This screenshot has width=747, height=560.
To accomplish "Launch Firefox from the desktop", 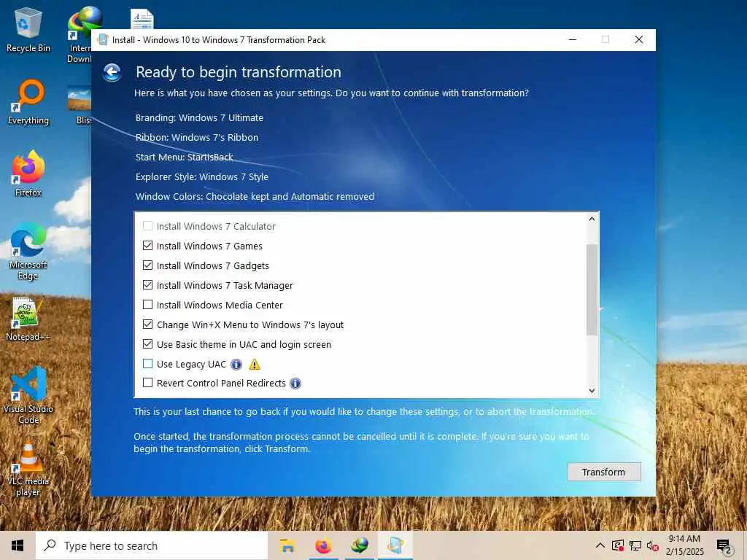I will click(x=28, y=174).
